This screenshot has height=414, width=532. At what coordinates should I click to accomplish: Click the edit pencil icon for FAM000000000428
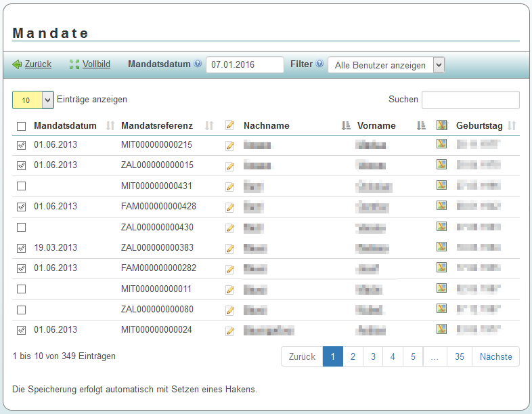tap(230, 207)
